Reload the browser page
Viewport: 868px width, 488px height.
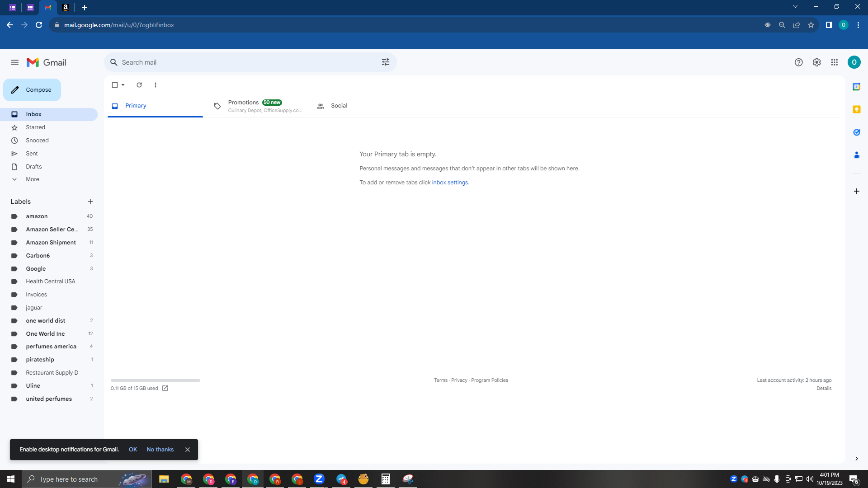[39, 25]
